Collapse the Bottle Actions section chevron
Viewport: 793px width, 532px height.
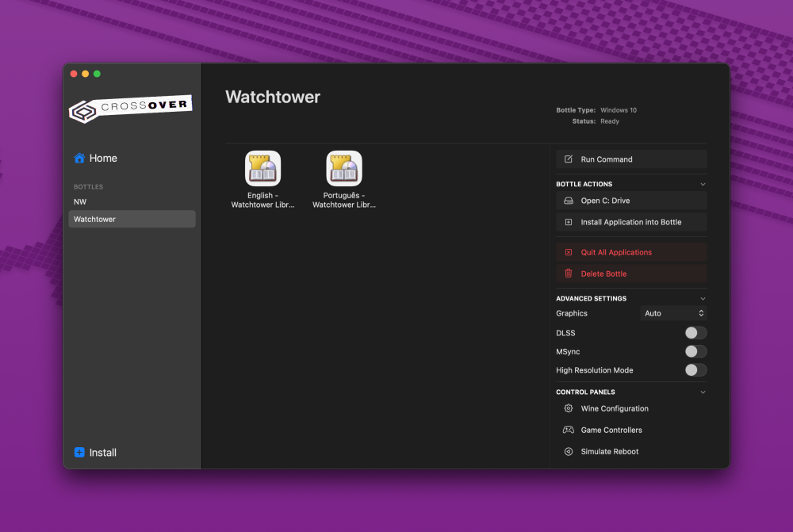tap(703, 184)
